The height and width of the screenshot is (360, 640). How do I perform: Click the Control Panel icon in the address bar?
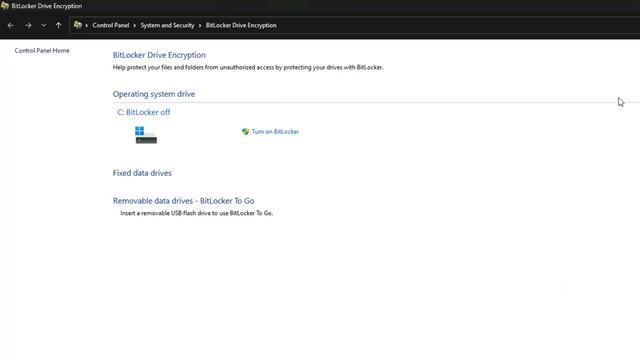[x=78, y=25]
